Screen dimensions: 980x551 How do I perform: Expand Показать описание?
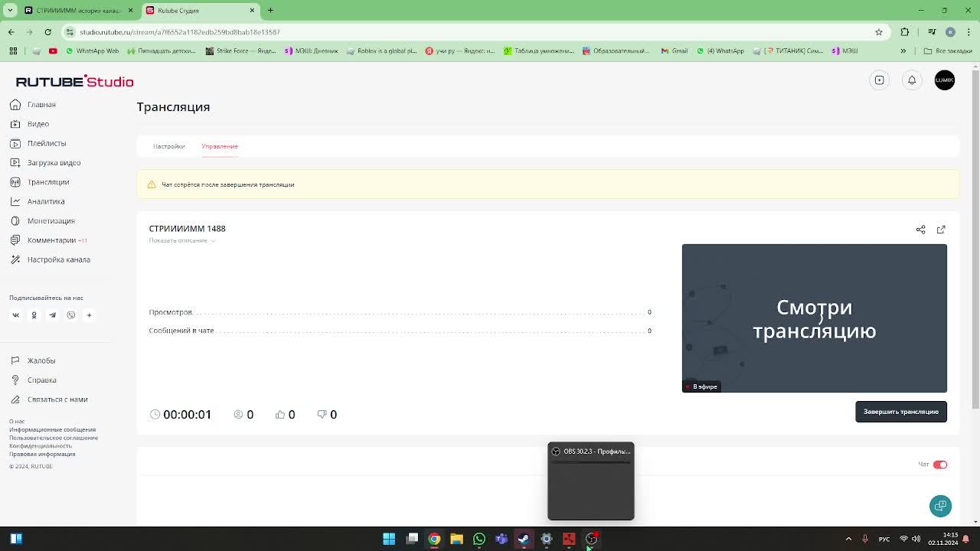[182, 240]
